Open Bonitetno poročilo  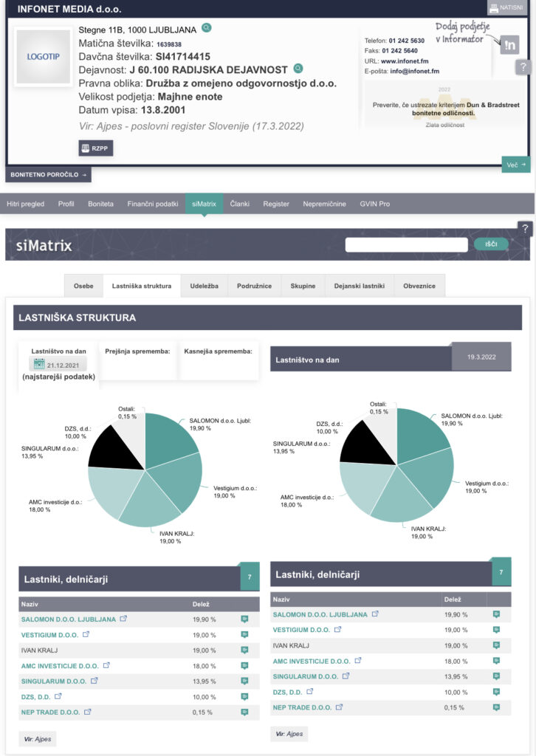tap(48, 174)
